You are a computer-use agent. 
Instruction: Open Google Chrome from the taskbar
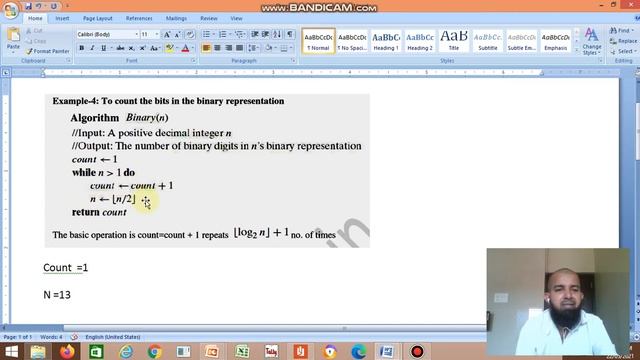click(x=155, y=351)
